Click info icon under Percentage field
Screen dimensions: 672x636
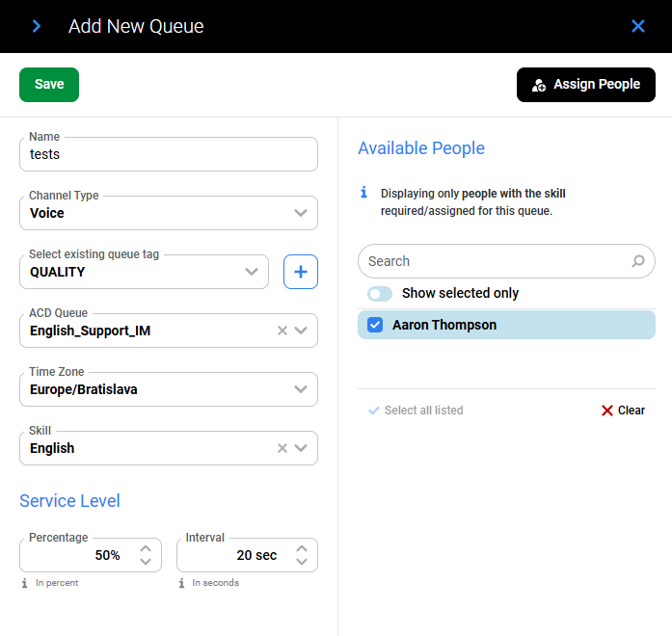pos(25,583)
